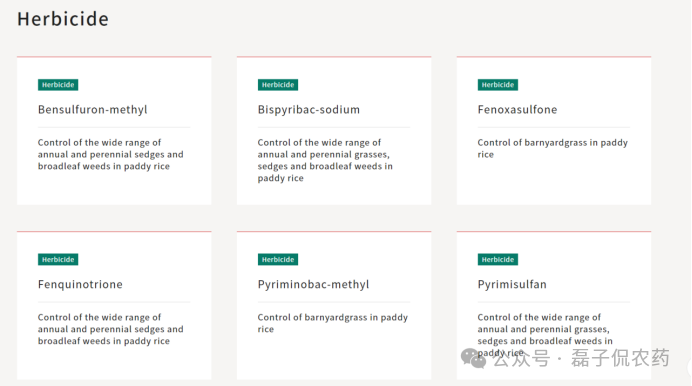
Task: Click the green Herbicide tag on Bensulfuron-methyl card
Action: (58, 85)
